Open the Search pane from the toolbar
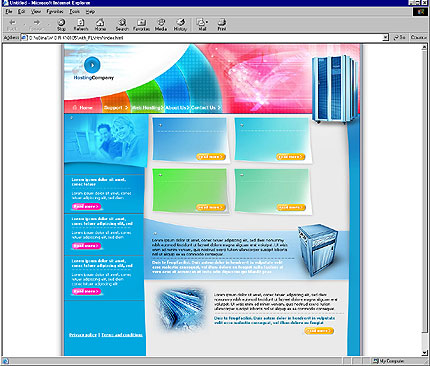 click(x=122, y=25)
